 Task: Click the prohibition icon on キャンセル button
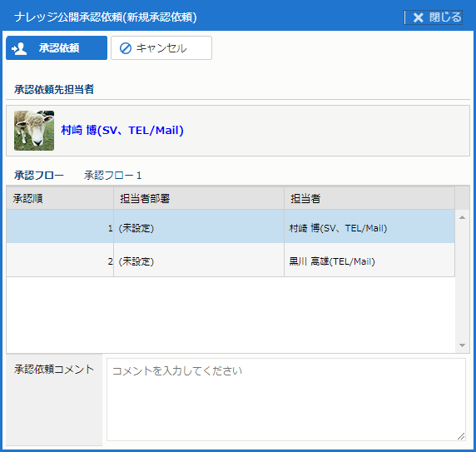click(126, 48)
